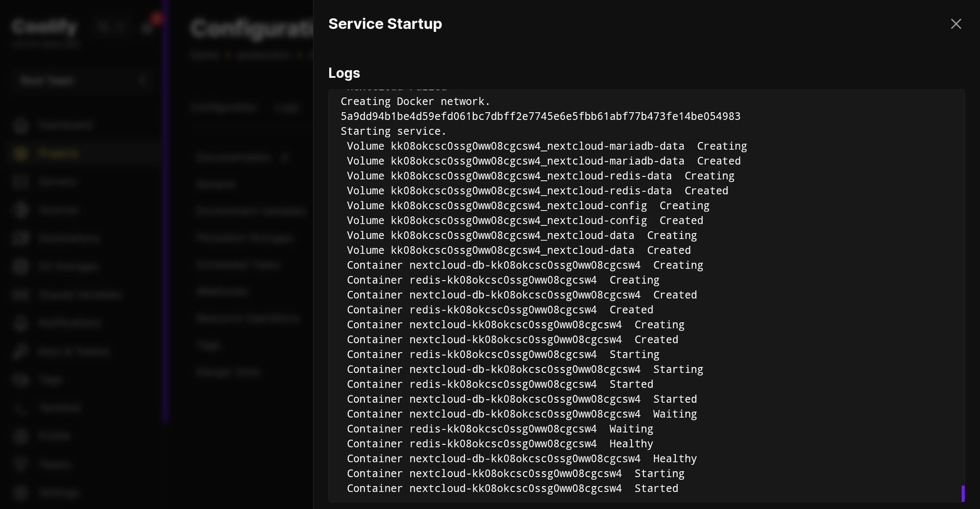This screenshot has width=980, height=509.
Task: Open the Keys & Tokens key icon
Action: tap(21, 351)
